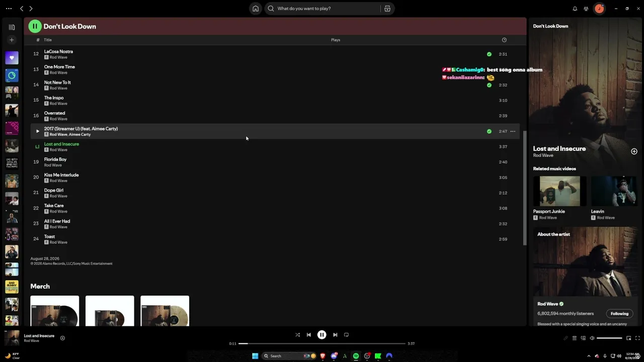Viewport: 644px width, 362px height.
Task: Open Aimee Carty artist link
Action: 80,134
